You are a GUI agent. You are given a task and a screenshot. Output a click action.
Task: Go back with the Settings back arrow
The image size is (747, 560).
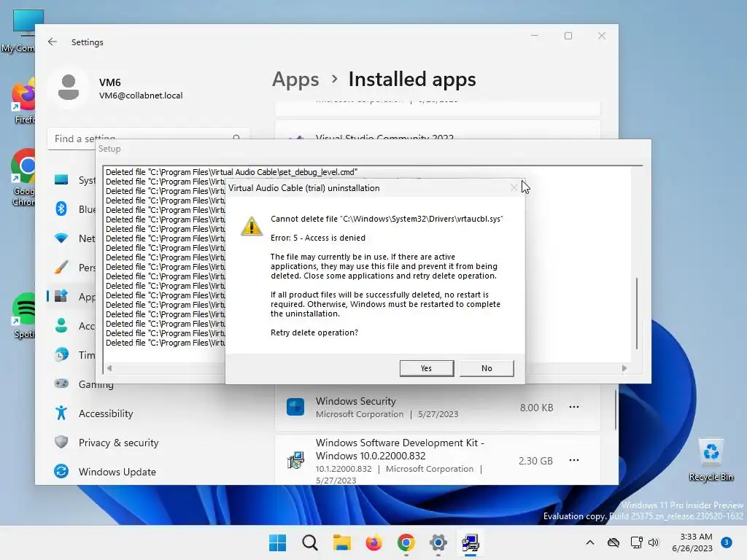pyautogui.click(x=53, y=42)
